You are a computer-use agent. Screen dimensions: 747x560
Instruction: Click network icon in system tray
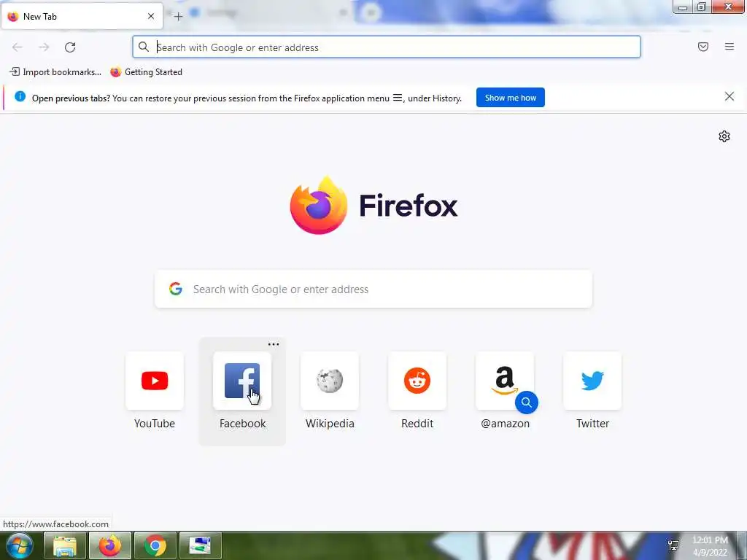coord(673,545)
